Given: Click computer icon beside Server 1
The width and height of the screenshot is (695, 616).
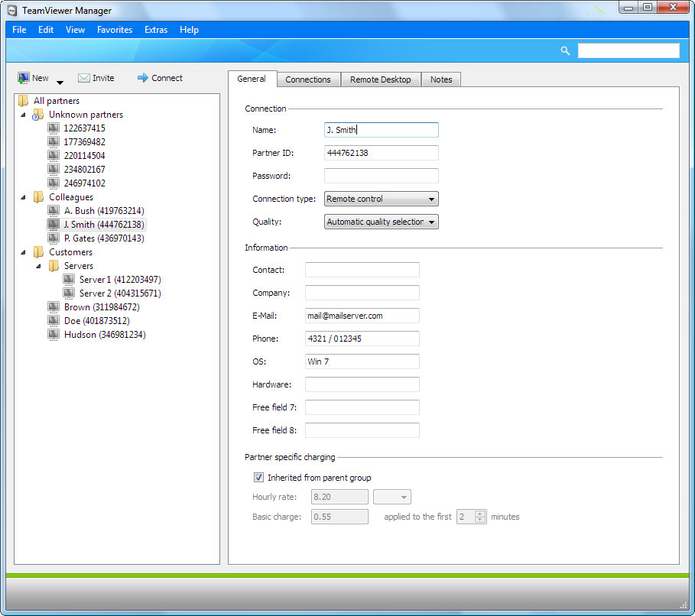Looking at the screenshot, I should coord(69,280).
